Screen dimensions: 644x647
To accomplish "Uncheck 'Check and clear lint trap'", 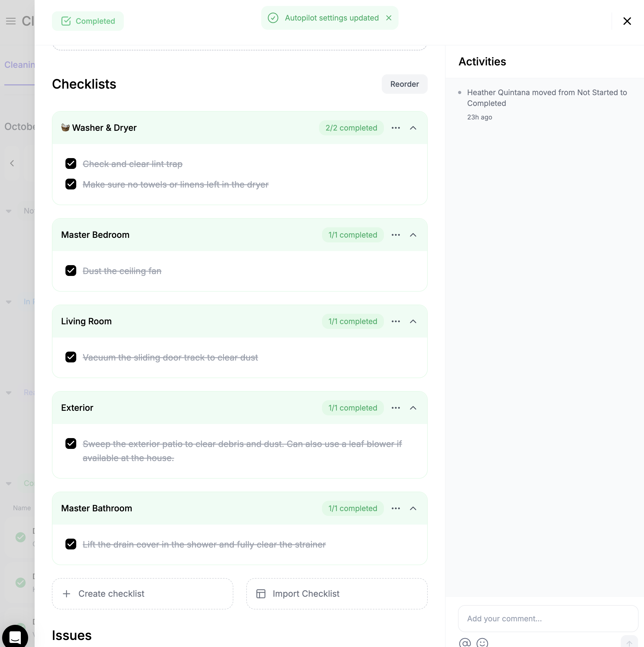I will (71, 164).
